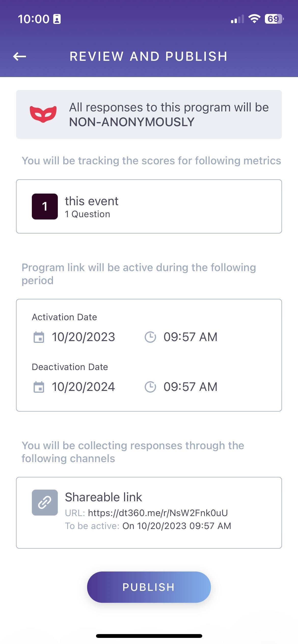Tap the shareable link chain icon

point(45,503)
